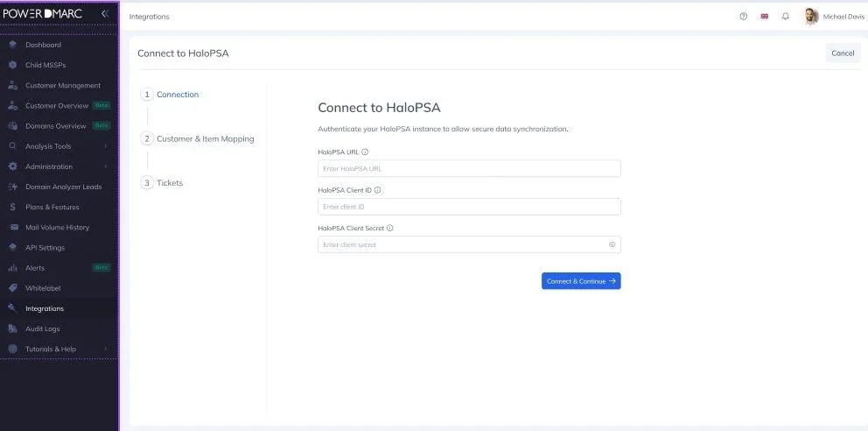Expand the Analysis Tools submenu arrow
Image resolution: width=868 pixels, height=431 pixels.
105,146
